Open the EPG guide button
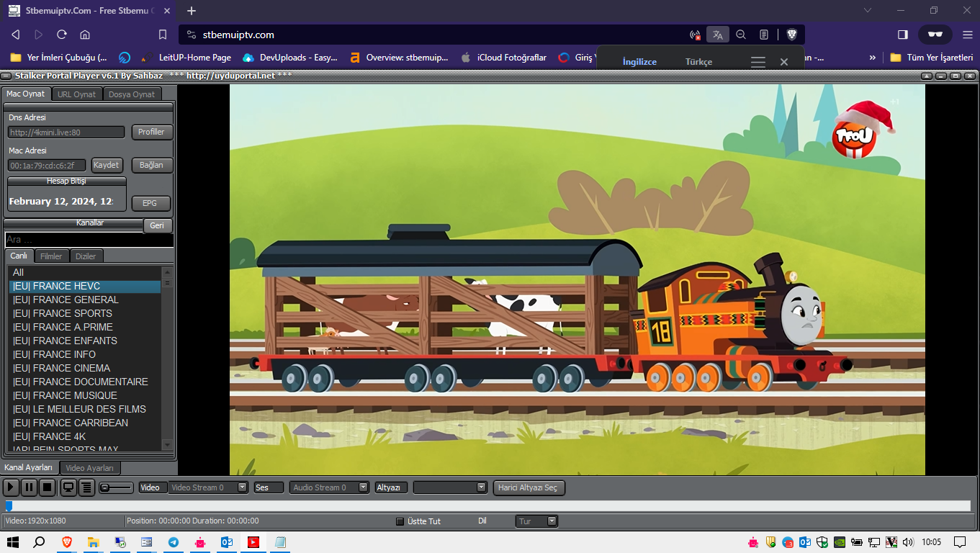980x553 pixels. [150, 203]
